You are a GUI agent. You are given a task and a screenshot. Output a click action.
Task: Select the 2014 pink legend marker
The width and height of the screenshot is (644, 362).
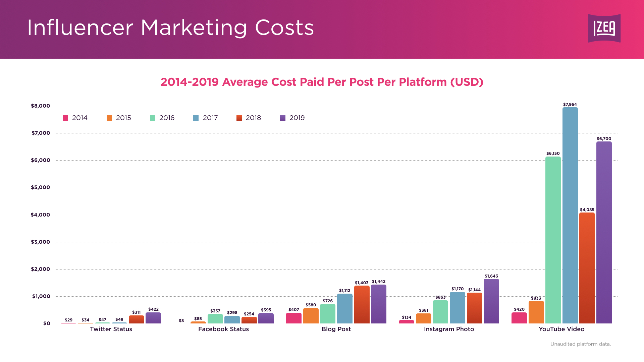65,118
